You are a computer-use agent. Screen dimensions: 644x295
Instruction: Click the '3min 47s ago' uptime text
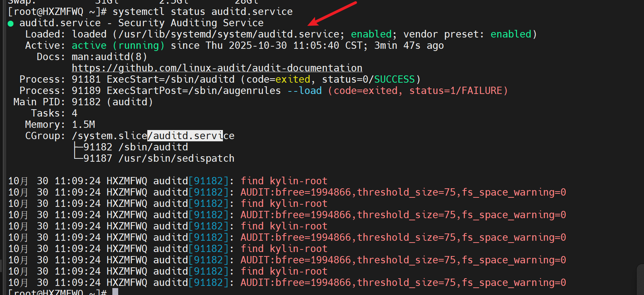(x=409, y=46)
